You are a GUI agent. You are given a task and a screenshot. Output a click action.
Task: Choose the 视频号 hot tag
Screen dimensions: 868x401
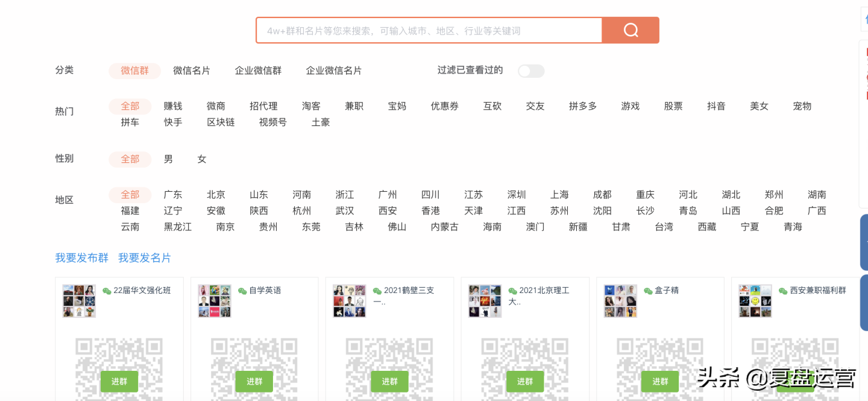pyautogui.click(x=273, y=122)
